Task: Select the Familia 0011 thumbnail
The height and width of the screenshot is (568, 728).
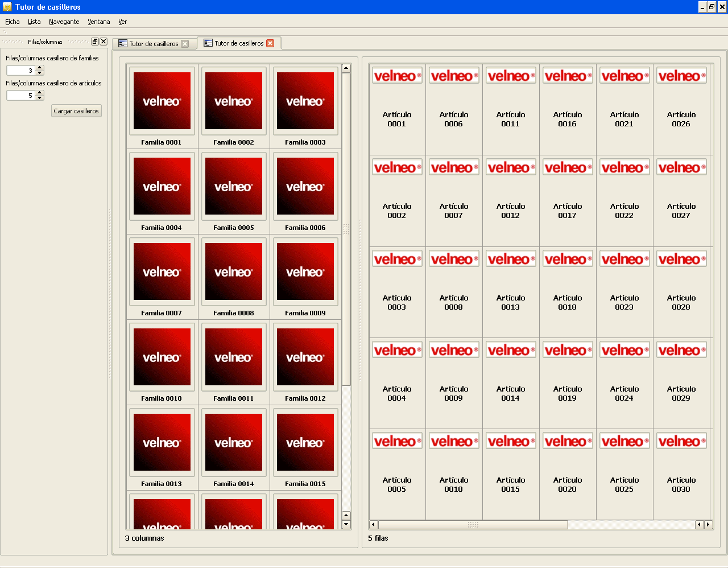Action: 234,357
